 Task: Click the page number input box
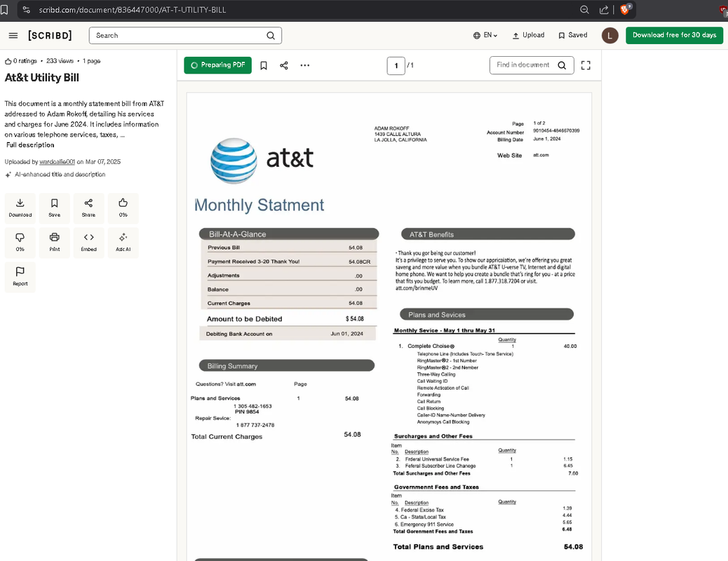click(x=396, y=65)
